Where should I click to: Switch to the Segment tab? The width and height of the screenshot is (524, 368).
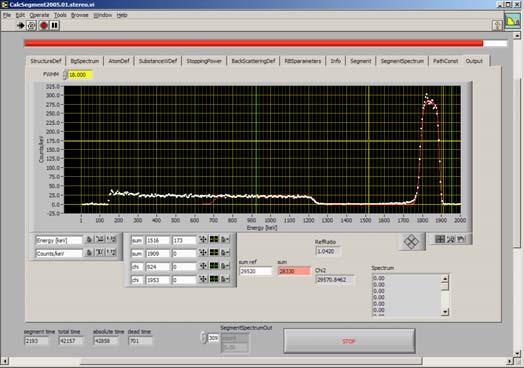[x=361, y=61]
